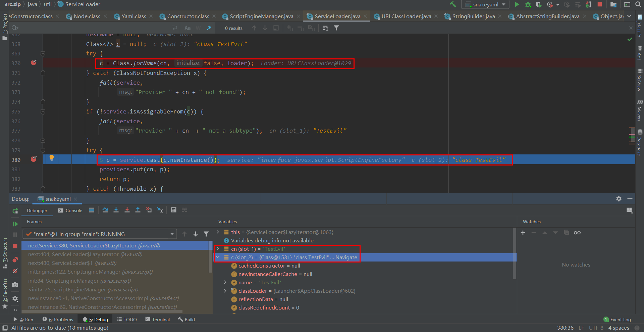Toggle Regex option in find bar
This screenshot has height=332, width=644.
(x=209, y=28)
